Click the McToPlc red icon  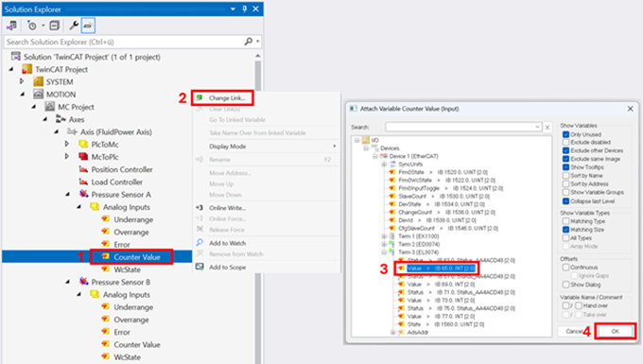[x=83, y=157]
